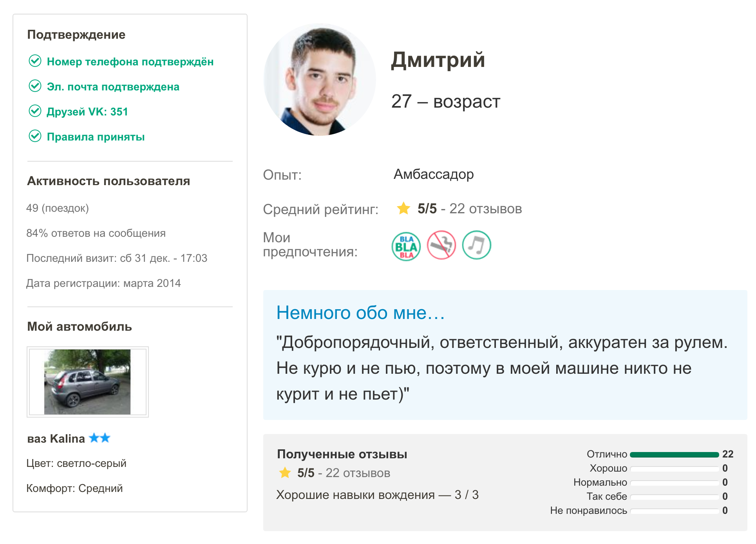Click the 'Мои предпочтения:' label

tap(310, 245)
